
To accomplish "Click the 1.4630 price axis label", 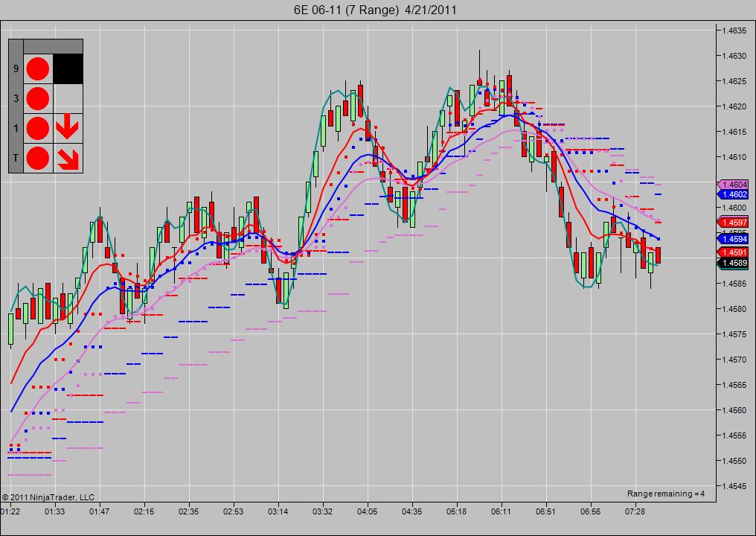I will tap(734, 56).
